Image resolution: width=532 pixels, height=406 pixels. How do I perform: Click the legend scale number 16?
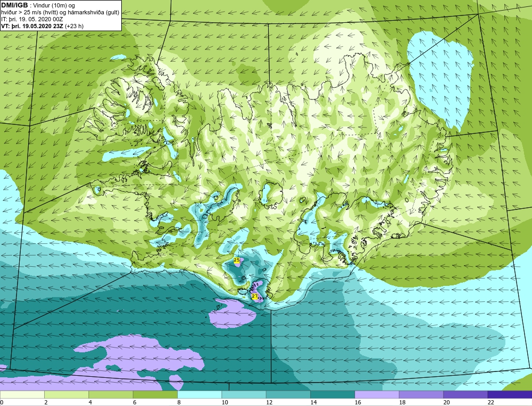click(358, 402)
